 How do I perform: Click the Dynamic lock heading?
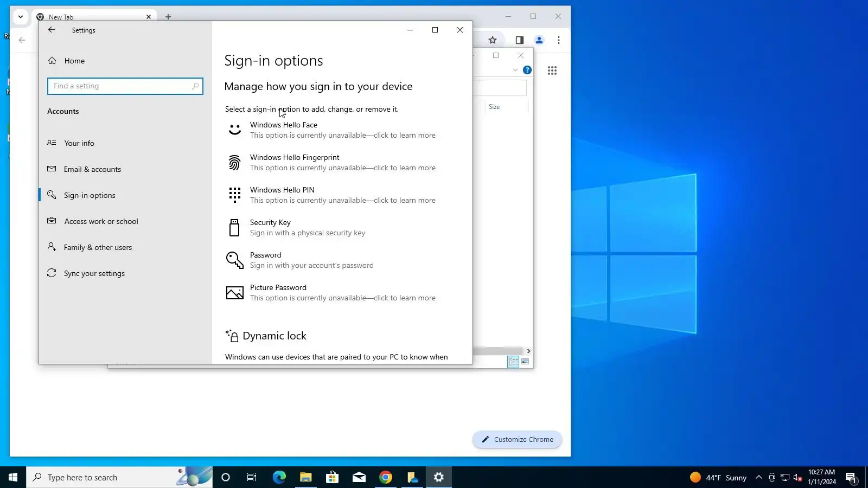(275, 336)
